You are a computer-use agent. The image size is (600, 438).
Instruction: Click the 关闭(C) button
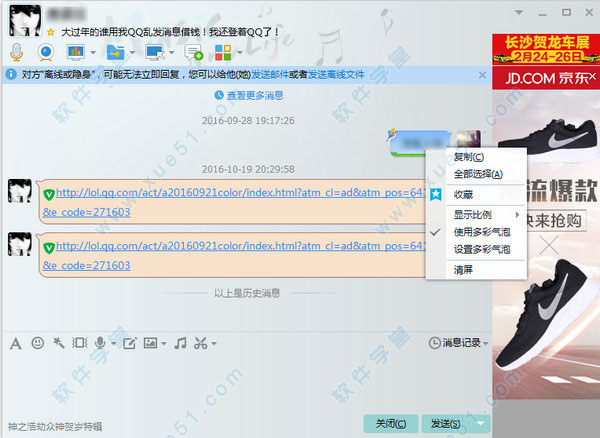[x=391, y=423]
